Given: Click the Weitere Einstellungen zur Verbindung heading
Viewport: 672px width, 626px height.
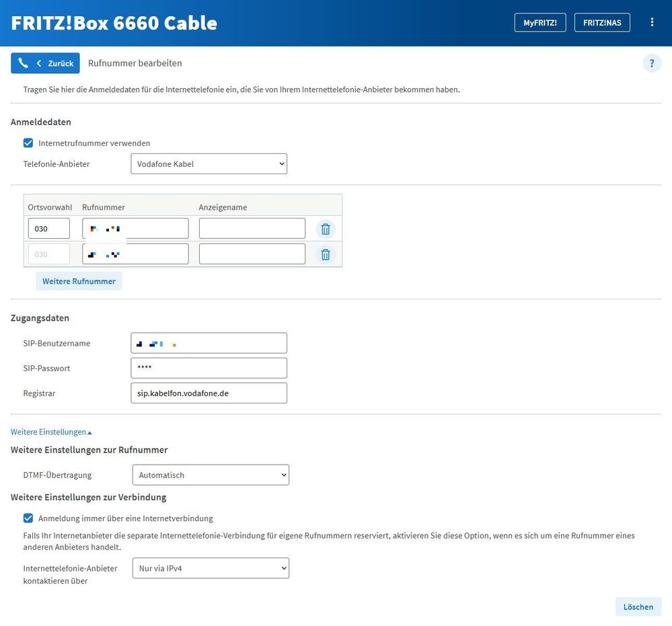Looking at the screenshot, I should pyautogui.click(x=88, y=498).
